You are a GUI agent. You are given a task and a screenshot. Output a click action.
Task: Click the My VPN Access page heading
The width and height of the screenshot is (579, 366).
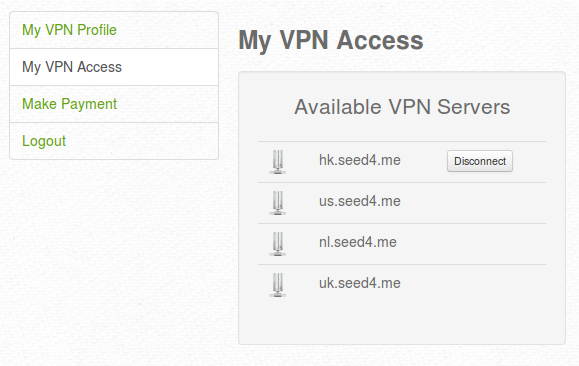coord(331,40)
